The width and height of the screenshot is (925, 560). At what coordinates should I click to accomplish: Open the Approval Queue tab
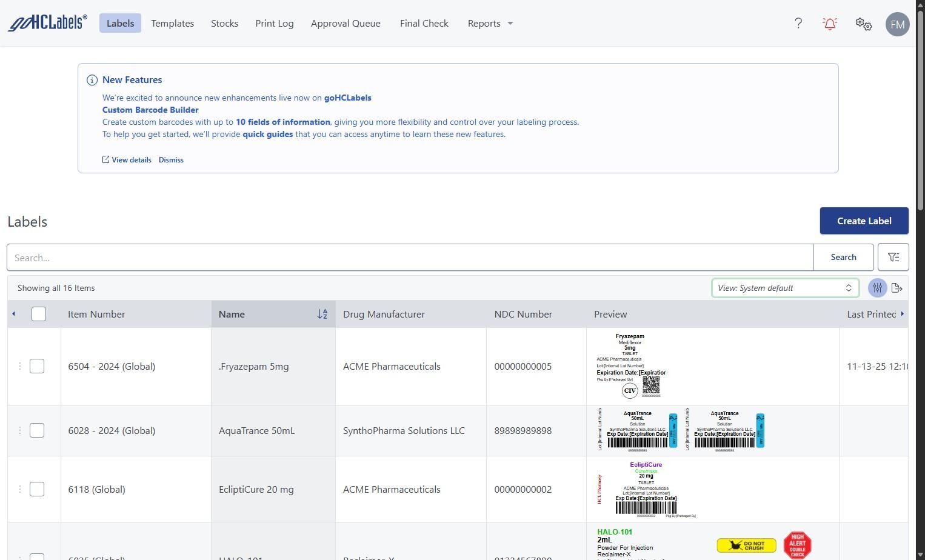pyautogui.click(x=346, y=23)
